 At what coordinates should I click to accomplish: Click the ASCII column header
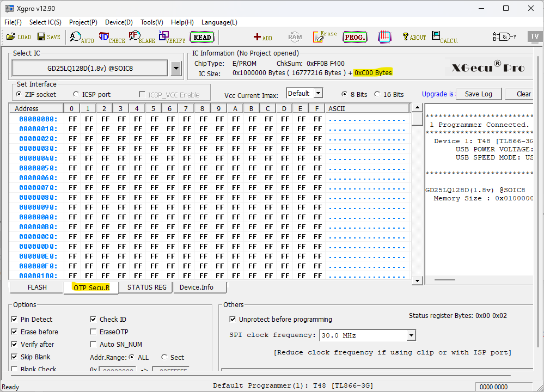pos(368,108)
